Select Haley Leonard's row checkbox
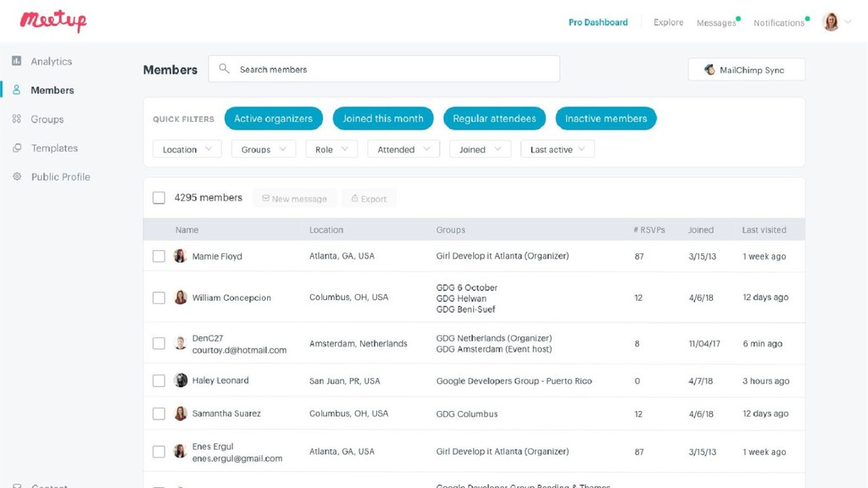Image resolution: width=868 pixels, height=488 pixels. [x=159, y=381]
